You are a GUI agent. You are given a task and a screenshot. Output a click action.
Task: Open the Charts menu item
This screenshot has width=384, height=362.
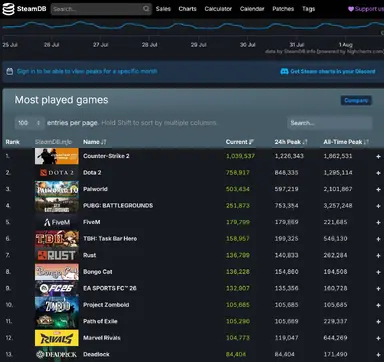click(x=187, y=9)
